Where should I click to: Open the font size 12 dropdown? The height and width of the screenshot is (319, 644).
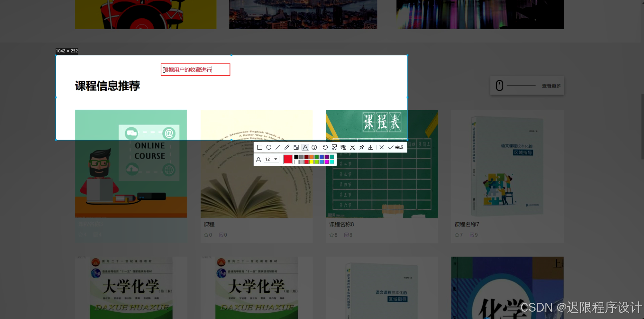pyautogui.click(x=271, y=159)
